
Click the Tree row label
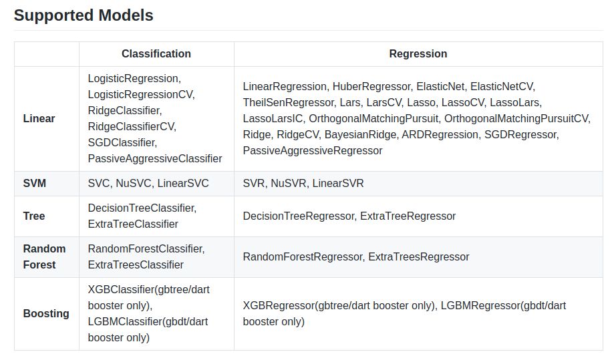(34, 216)
